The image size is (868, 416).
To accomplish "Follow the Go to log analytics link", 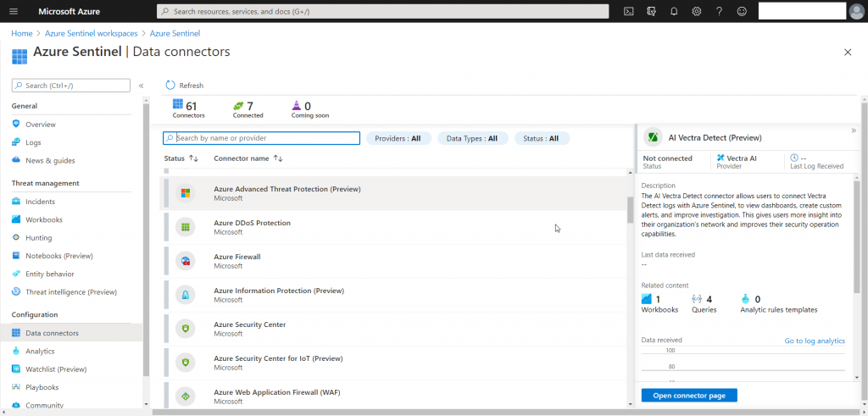I will point(815,341).
